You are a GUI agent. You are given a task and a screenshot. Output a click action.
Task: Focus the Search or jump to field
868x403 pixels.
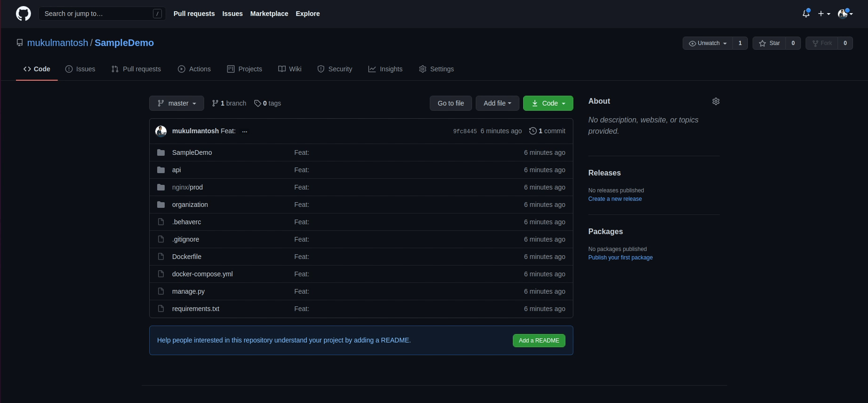102,14
